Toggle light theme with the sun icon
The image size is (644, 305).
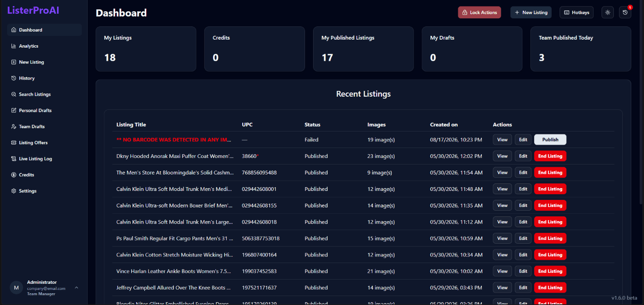tap(608, 12)
